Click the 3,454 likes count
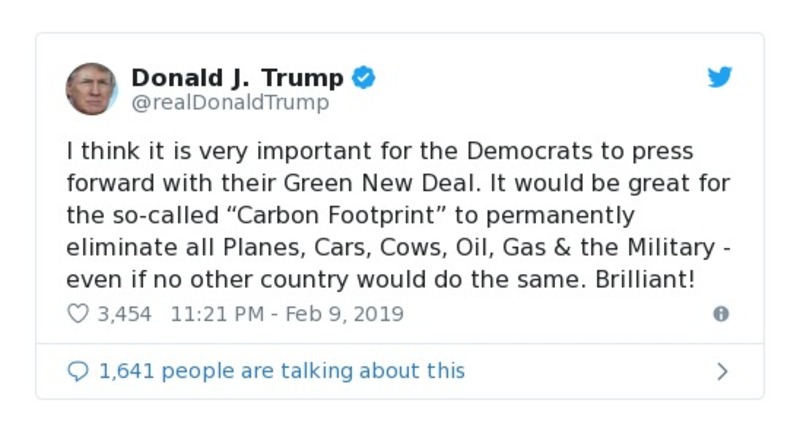 pos(124,314)
